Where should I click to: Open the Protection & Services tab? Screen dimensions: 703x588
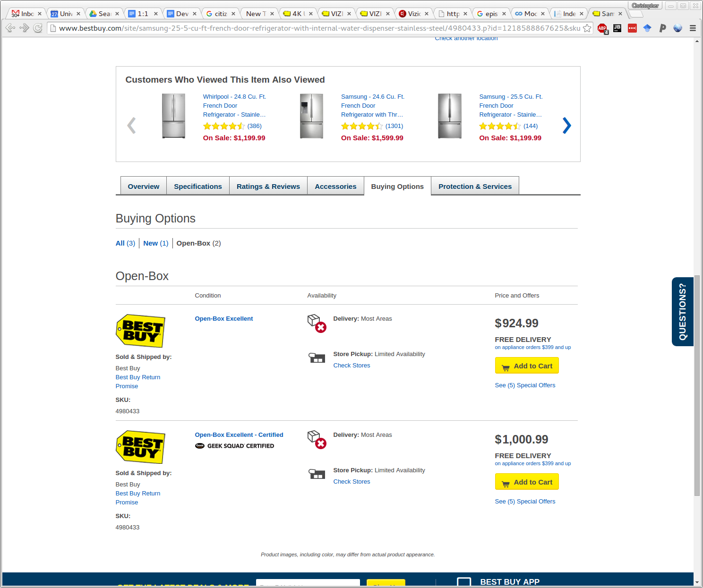(475, 186)
